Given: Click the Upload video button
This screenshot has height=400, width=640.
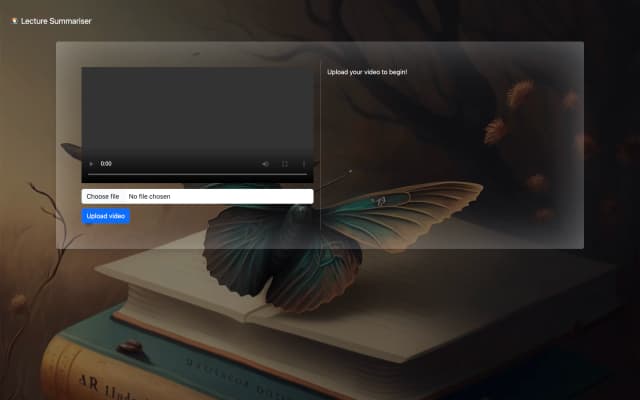Looking at the screenshot, I should point(106,216).
